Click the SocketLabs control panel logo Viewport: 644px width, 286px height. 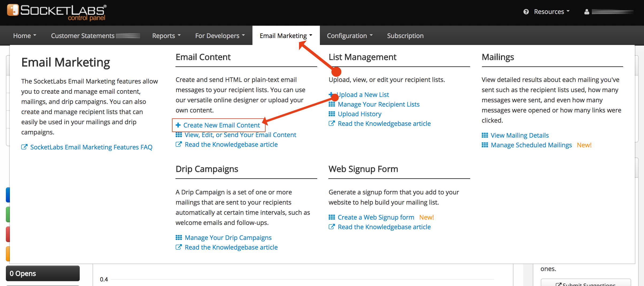coord(57,12)
